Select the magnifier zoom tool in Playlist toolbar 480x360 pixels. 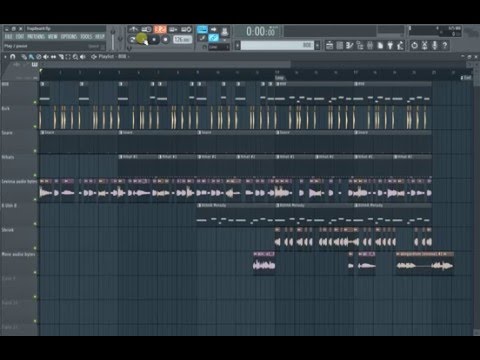click(75, 57)
